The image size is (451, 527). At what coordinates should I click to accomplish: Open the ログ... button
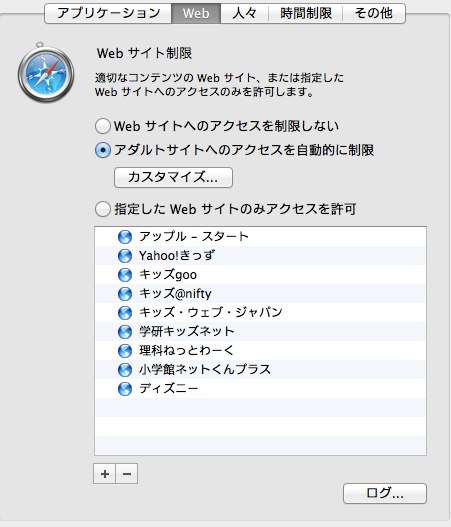tap(385, 493)
